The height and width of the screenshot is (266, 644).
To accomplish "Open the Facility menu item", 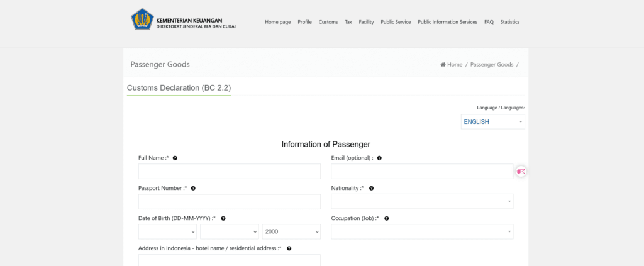I will click(366, 22).
